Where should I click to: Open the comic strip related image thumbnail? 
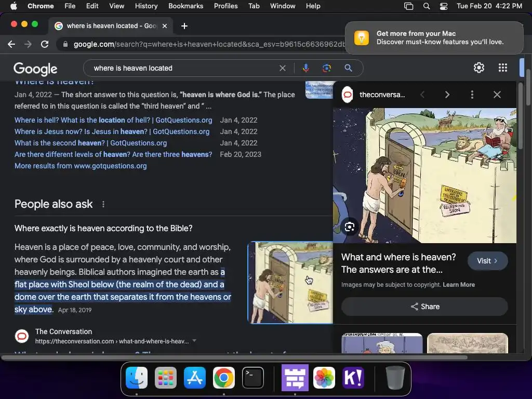[382, 343]
